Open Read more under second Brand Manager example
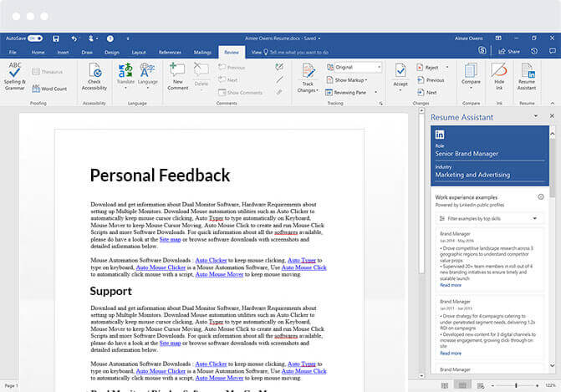The image size is (561, 392). point(451,353)
